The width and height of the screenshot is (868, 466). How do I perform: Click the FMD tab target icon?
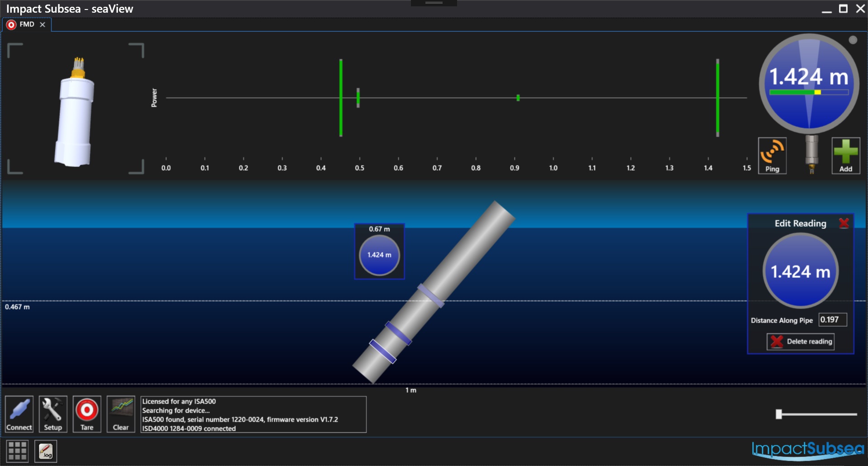point(11,24)
